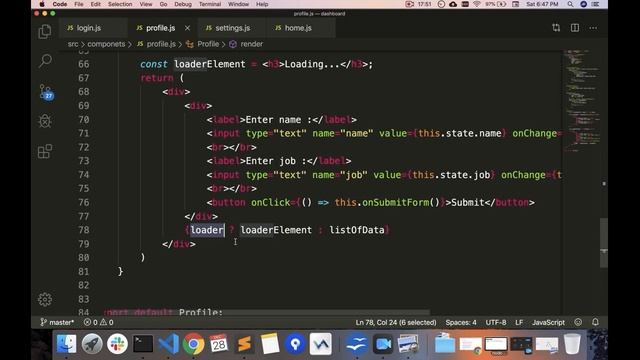Image resolution: width=640 pixels, height=360 pixels.
Task: Click the profile.js breadcrumb
Action: click(156, 44)
